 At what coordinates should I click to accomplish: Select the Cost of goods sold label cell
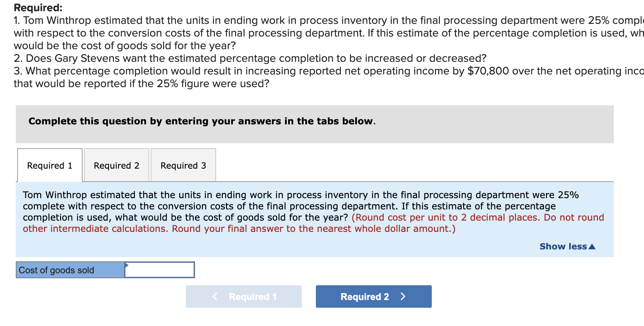click(69, 269)
